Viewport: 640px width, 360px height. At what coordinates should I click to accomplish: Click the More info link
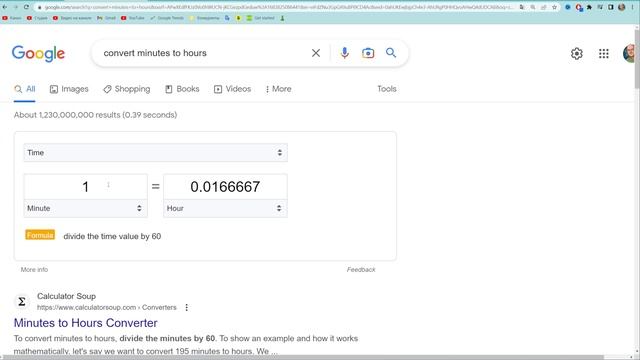[x=34, y=269]
